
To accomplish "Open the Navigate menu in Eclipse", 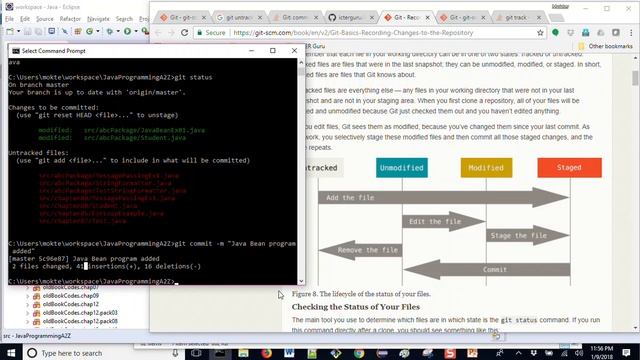I will click(98, 19).
